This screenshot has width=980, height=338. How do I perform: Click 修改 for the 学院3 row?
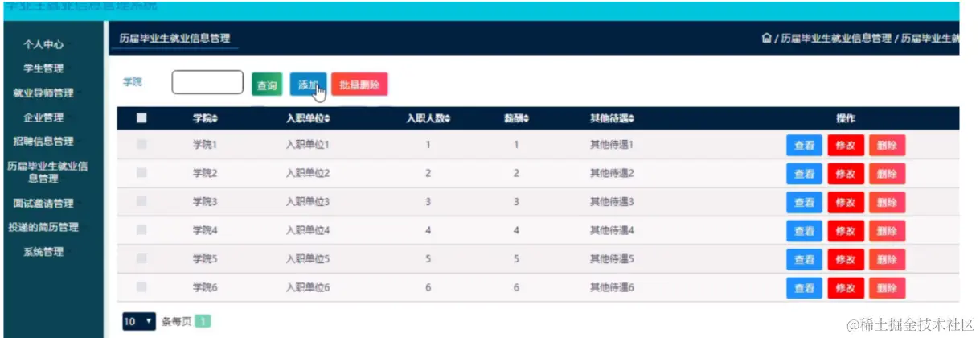click(845, 202)
